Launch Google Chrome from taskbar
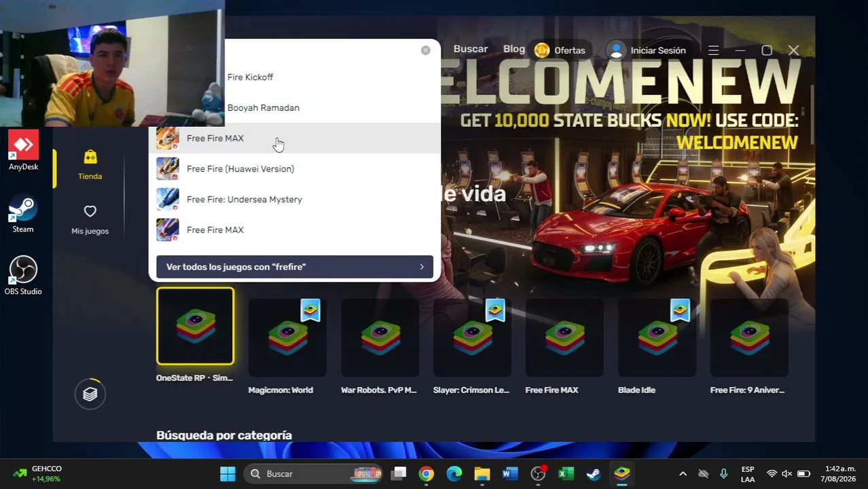 [427, 473]
